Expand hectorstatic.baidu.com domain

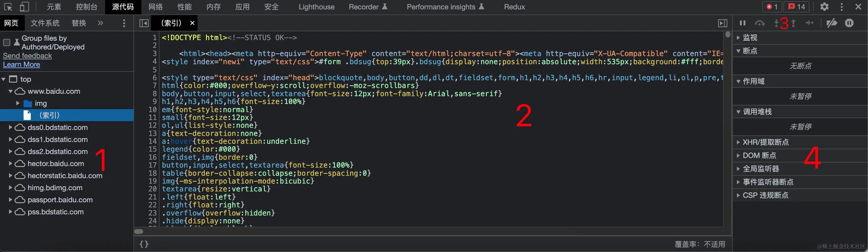tap(11, 176)
